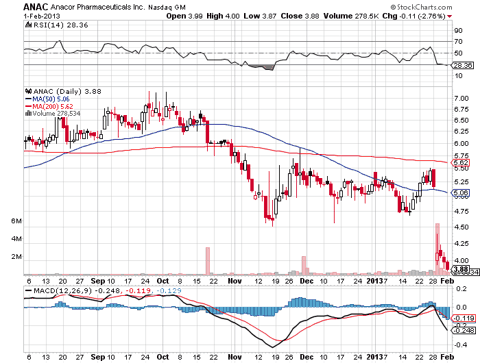Viewport: 480px width, 363px height.
Task: Click the candlestick icon before ANAC (Daily)
Action: [29, 91]
